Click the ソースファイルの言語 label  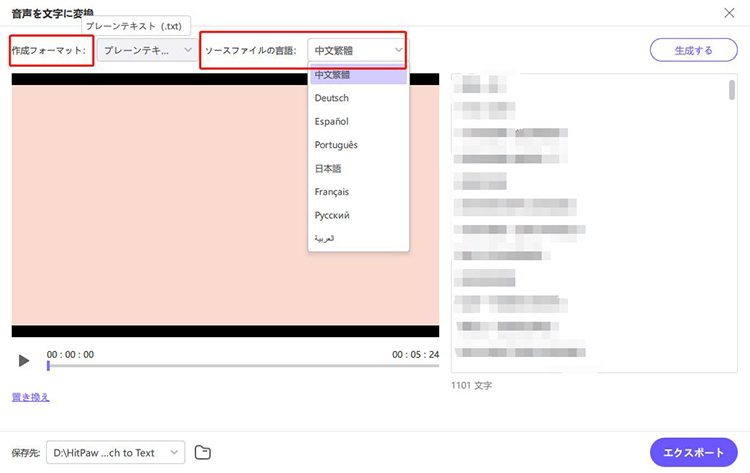tap(251, 51)
